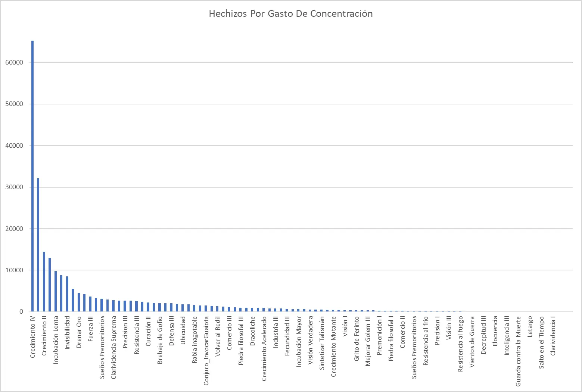This screenshot has width=582, height=392.
Task: Click the 0 label on the vertical axis
Action: 22,312
